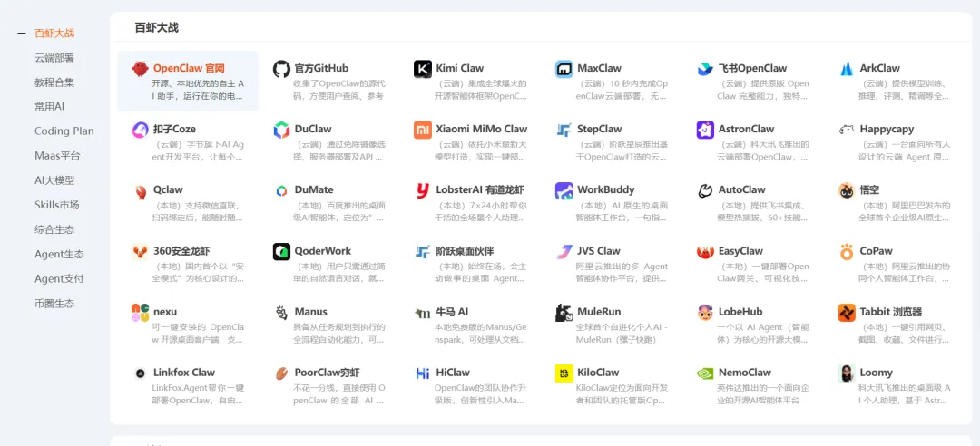This screenshot has width=980, height=446.
Task: Open the 悟空 monkey face icon
Action: [x=847, y=190]
